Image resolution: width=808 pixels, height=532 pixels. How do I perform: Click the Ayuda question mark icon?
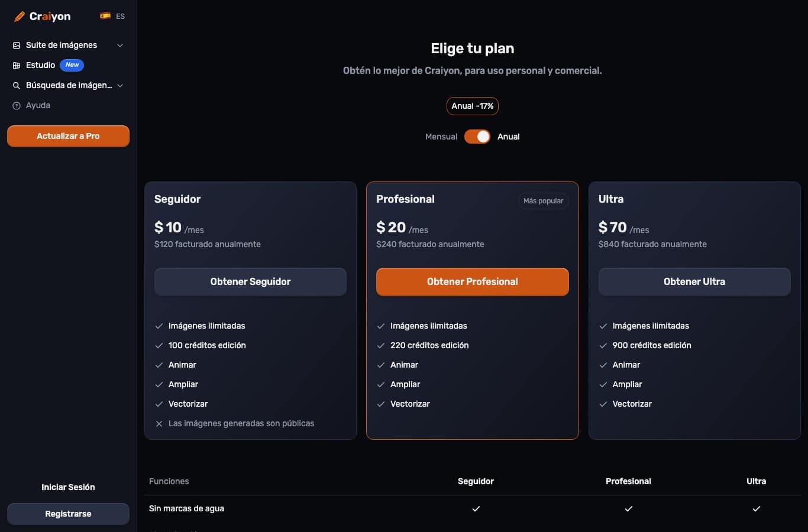(17, 106)
